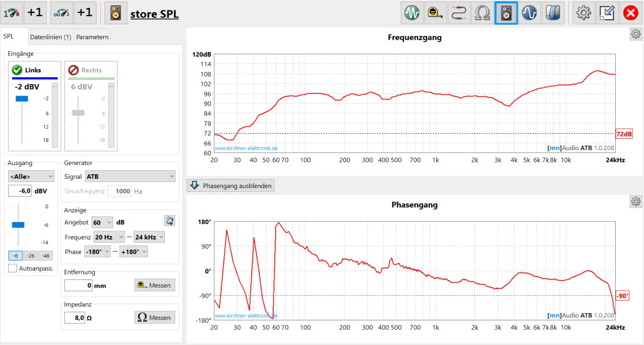Click the Phasengang ausblenden button
644x345 pixels.
pos(231,186)
